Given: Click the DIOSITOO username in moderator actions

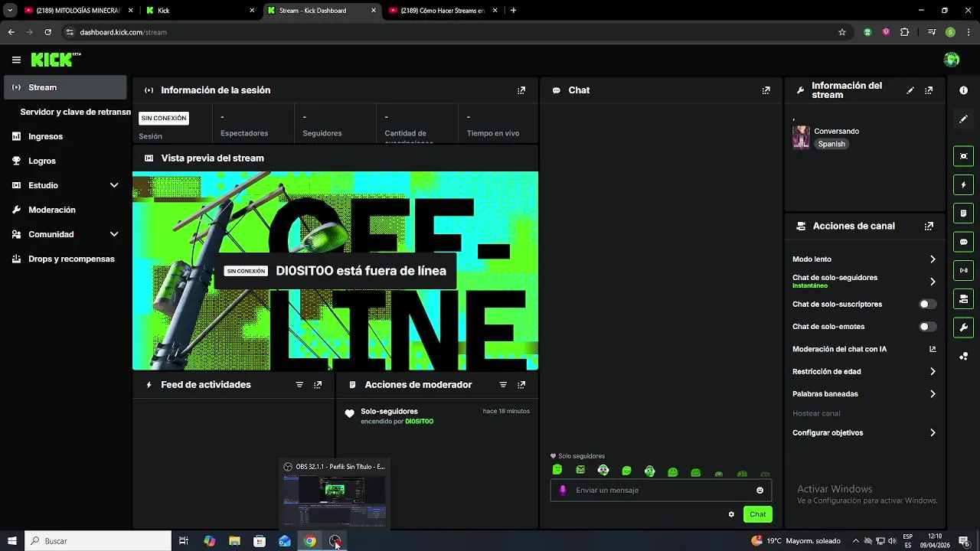Looking at the screenshot, I should click(x=419, y=422).
